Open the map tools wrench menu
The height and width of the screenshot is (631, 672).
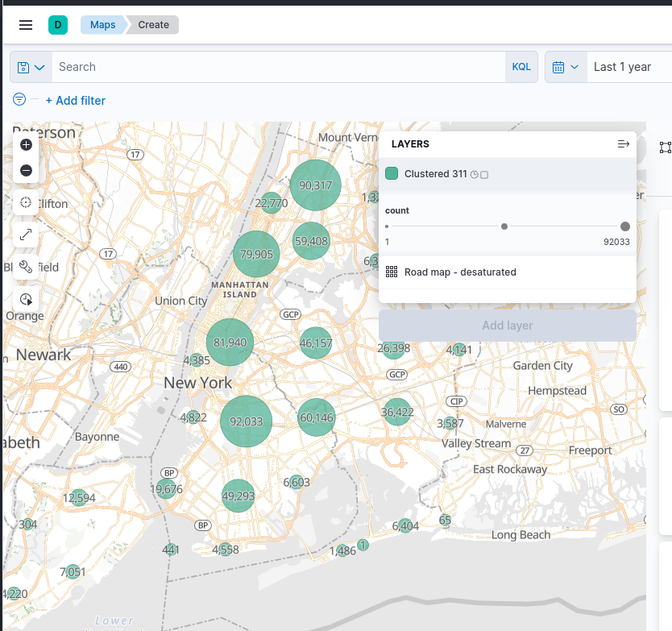pyautogui.click(x=26, y=267)
